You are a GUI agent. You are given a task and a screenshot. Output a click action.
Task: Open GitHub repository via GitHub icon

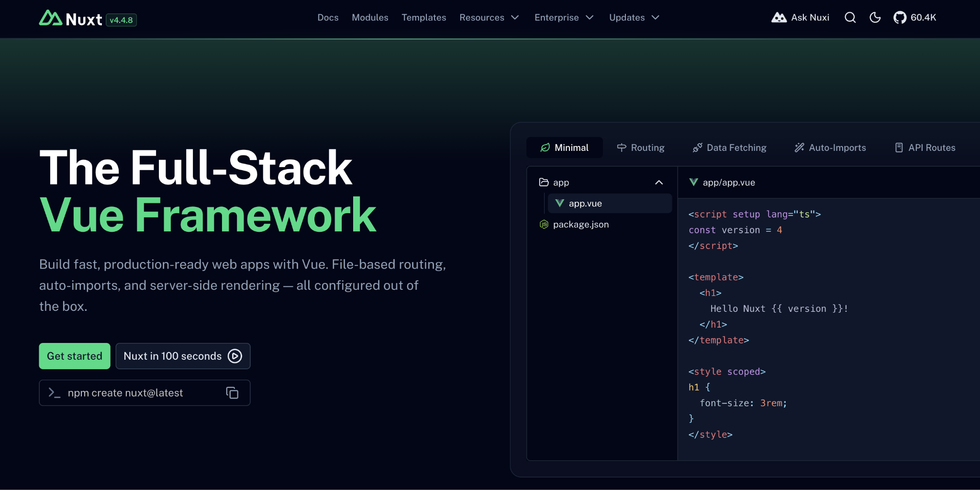pos(900,18)
